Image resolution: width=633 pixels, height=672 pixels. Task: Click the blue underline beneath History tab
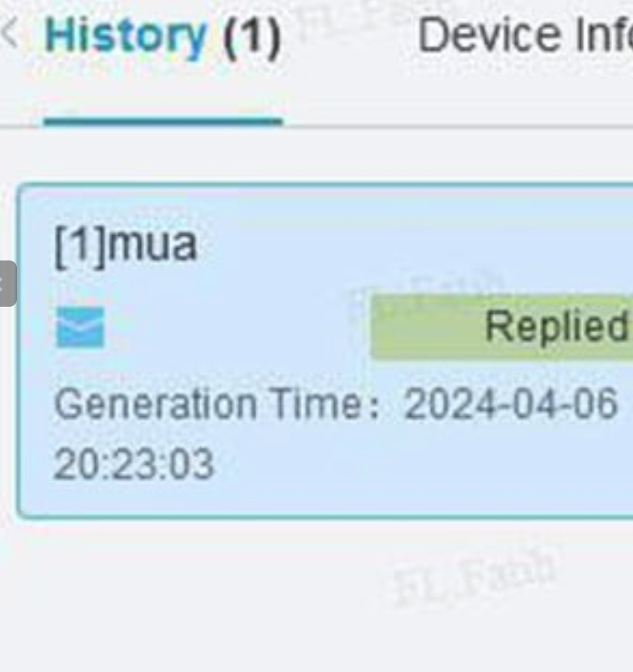[162, 121]
